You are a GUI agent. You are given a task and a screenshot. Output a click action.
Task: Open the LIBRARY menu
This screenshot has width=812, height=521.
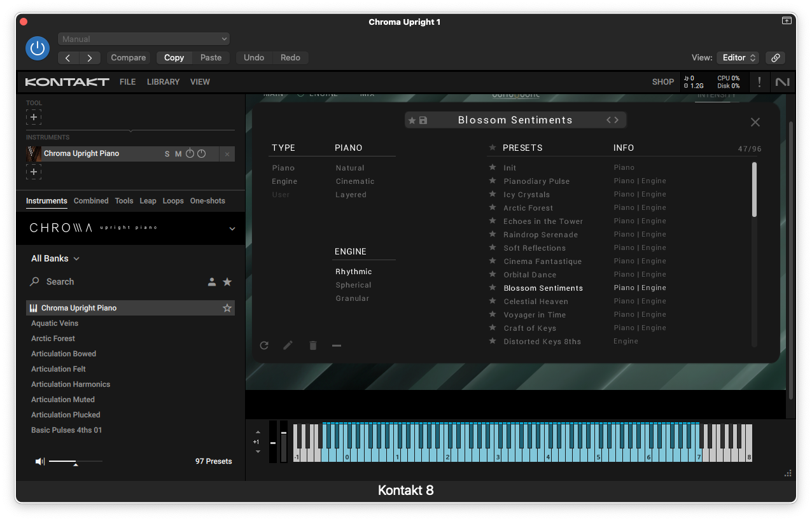[163, 82]
